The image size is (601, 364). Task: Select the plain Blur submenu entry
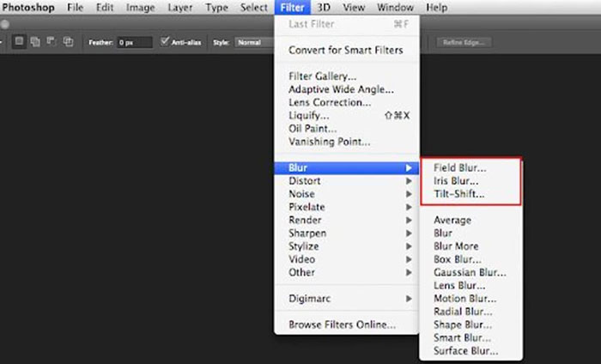click(471, 233)
